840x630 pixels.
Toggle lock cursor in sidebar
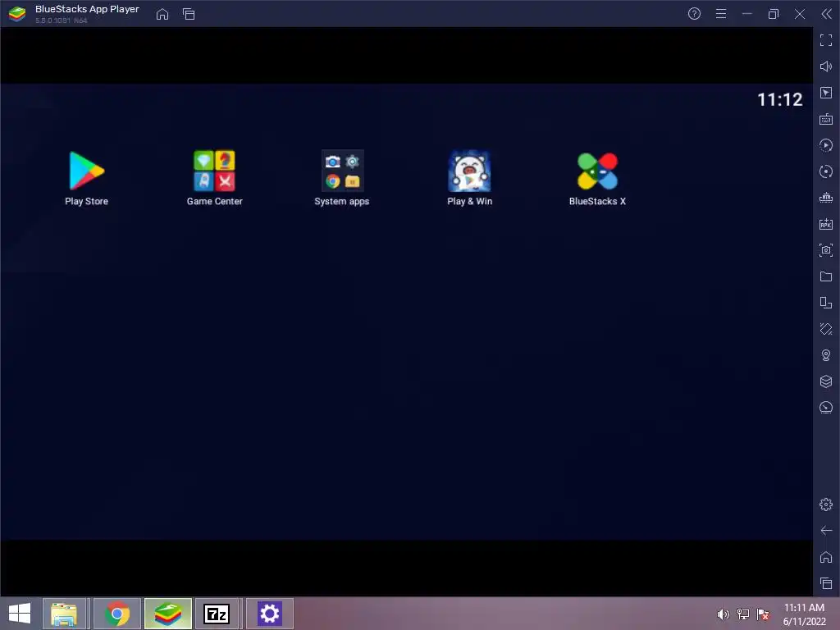826,93
